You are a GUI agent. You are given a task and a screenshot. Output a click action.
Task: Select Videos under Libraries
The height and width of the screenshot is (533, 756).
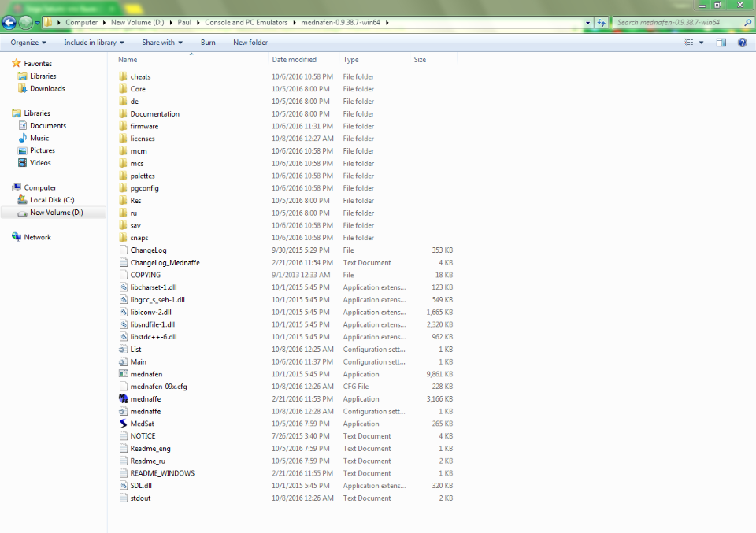pyautogui.click(x=40, y=163)
